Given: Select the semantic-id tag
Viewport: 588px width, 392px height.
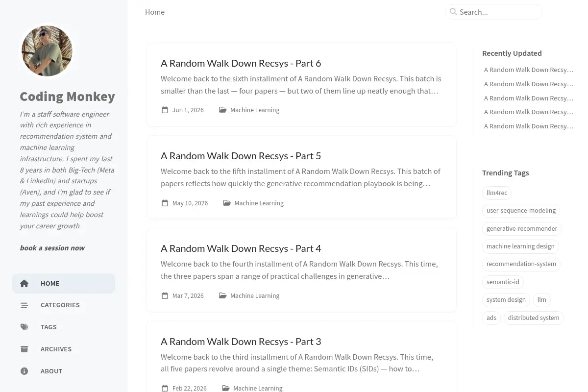Looking at the screenshot, I should [503, 282].
